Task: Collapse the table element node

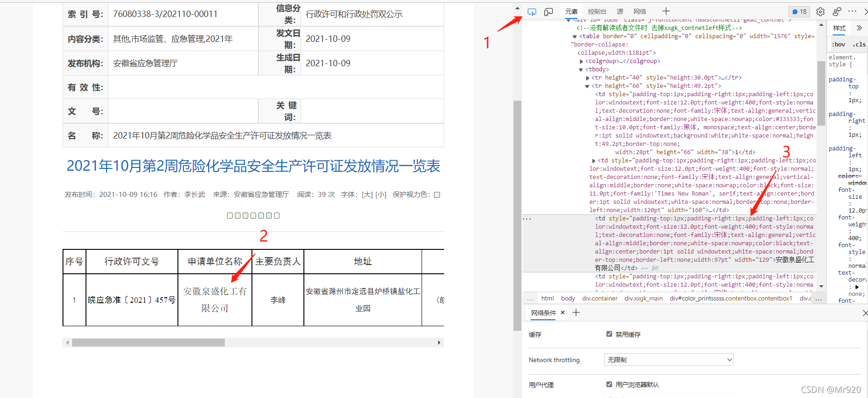Action: pyautogui.click(x=575, y=36)
